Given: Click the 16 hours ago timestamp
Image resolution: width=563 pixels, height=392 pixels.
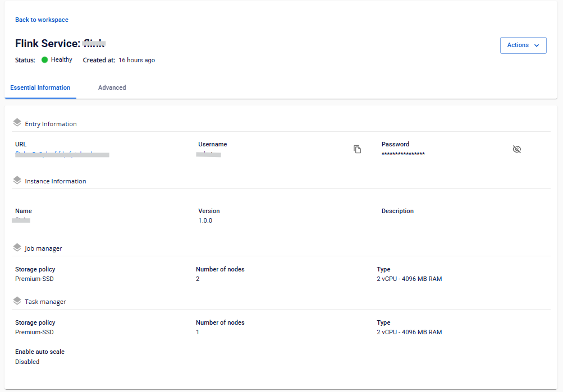Looking at the screenshot, I should [x=137, y=60].
